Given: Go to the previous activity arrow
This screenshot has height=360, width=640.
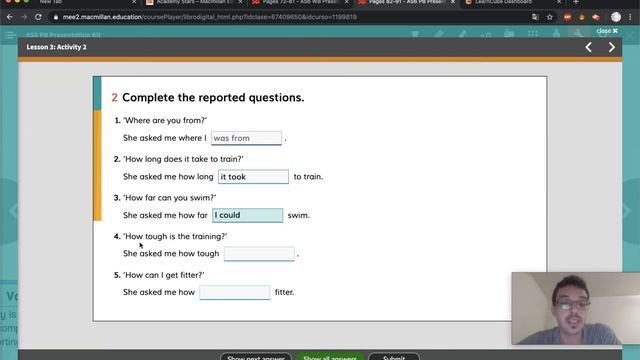Looking at the screenshot, I should pyautogui.click(x=589, y=47).
